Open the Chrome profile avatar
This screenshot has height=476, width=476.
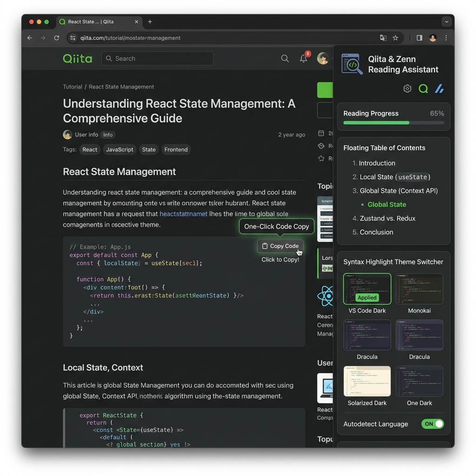pos(433,38)
